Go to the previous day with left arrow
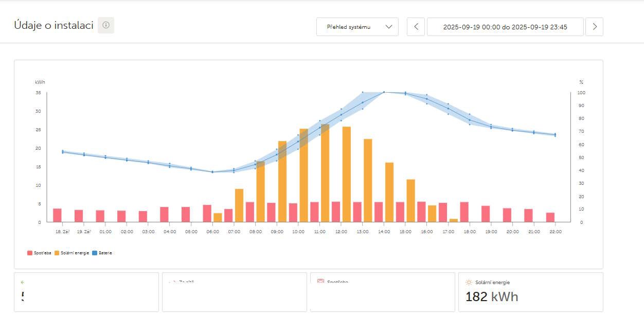 point(416,27)
